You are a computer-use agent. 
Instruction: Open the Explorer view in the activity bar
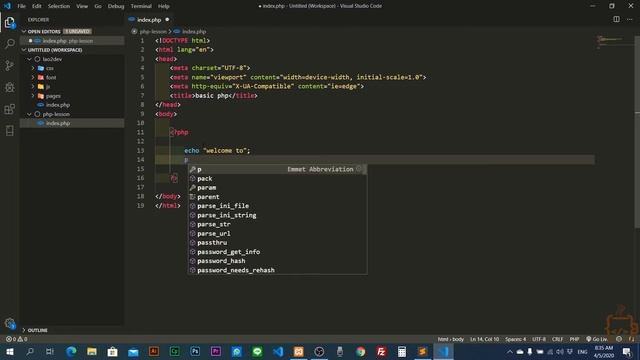pos(9,22)
